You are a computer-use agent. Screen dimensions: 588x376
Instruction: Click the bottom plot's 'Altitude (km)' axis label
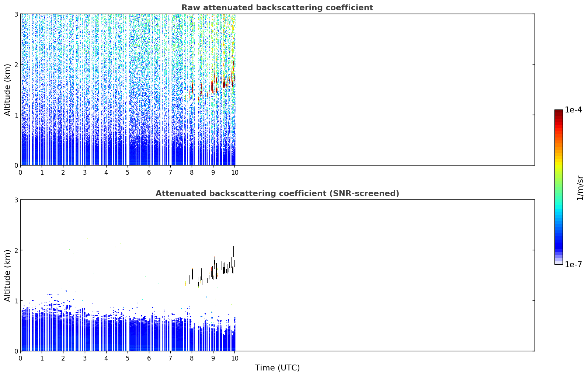(8, 275)
